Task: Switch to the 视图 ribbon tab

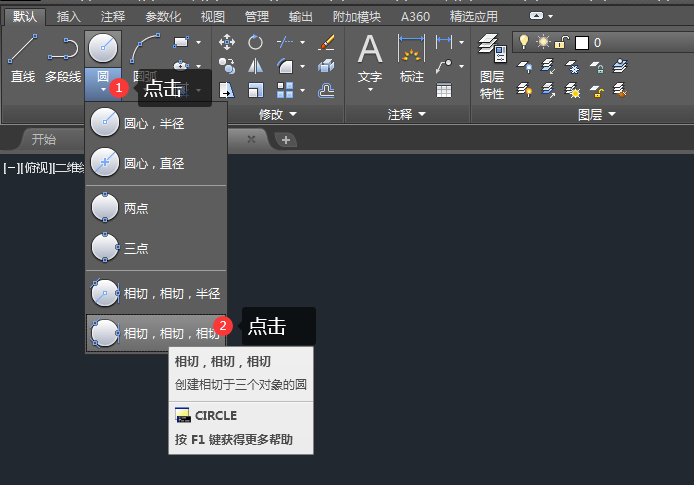Action: pos(213,17)
